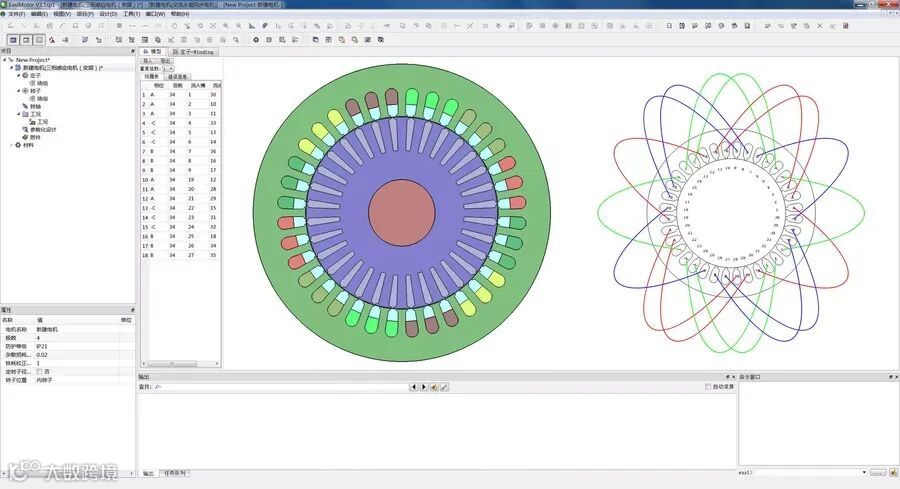The image size is (900, 489).
Task: Click the EasiMotor app icon in title bar
Action: [3, 5]
